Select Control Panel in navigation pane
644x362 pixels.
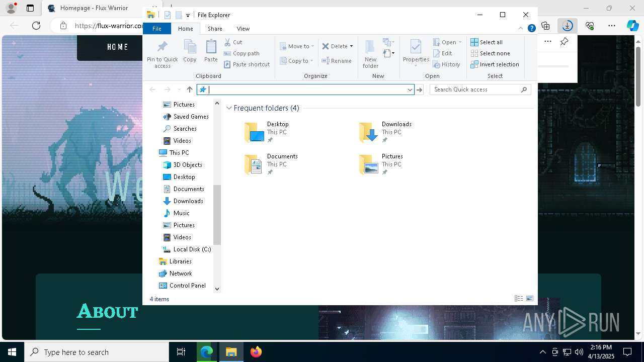[182, 286]
